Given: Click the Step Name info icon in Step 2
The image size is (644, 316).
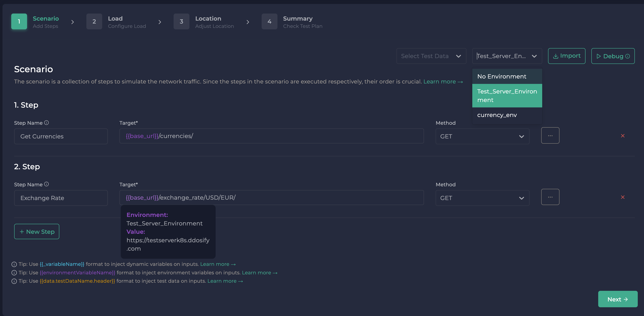Looking at the screenshot, I should click(46, 184).
